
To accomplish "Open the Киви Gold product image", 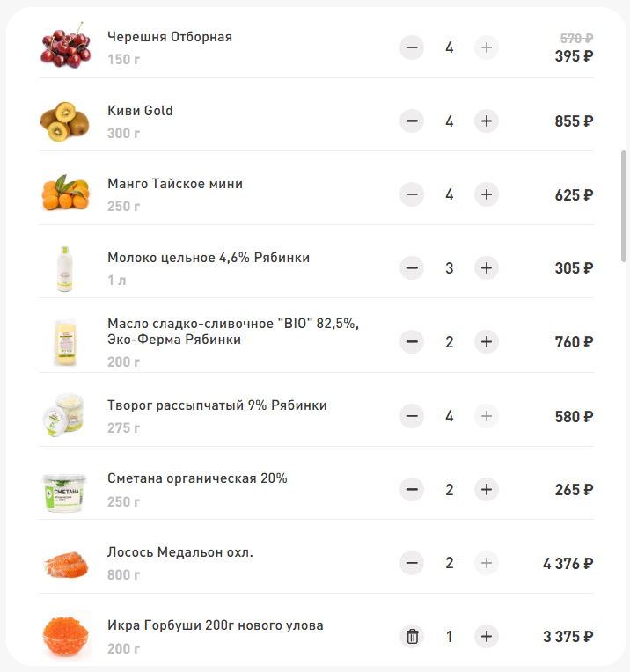I will click(65, 121).
